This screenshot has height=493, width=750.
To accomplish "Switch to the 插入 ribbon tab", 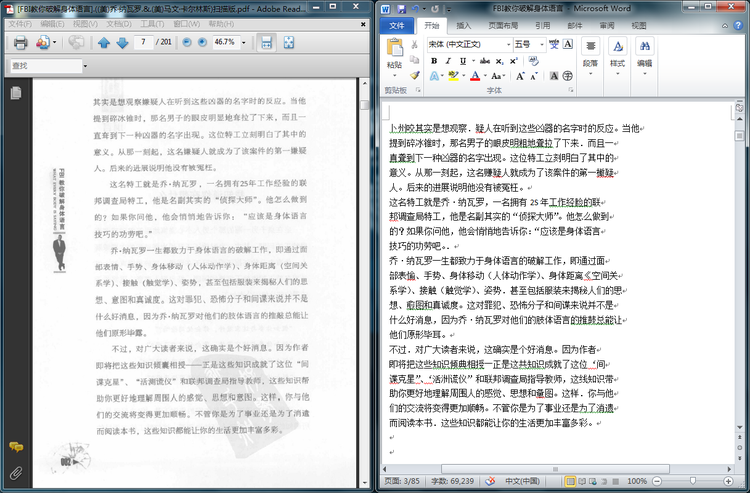I will pyautogui.click(x=464, y=25).
